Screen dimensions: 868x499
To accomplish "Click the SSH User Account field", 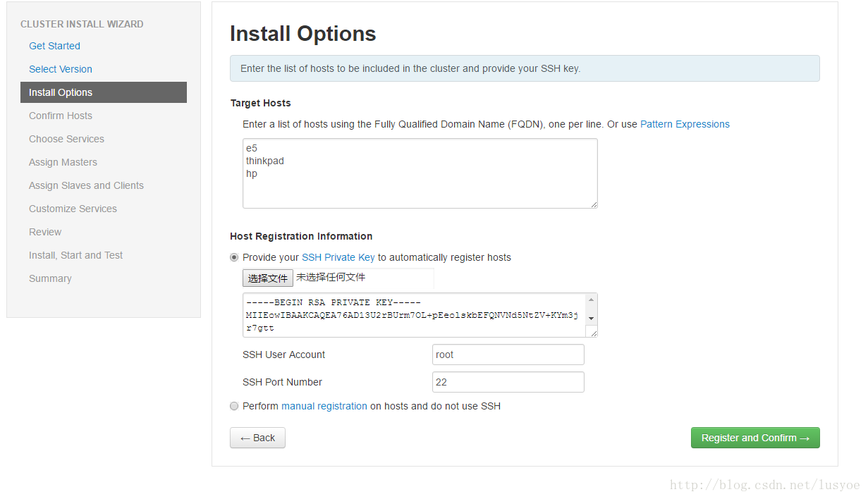I will [508, 355].
